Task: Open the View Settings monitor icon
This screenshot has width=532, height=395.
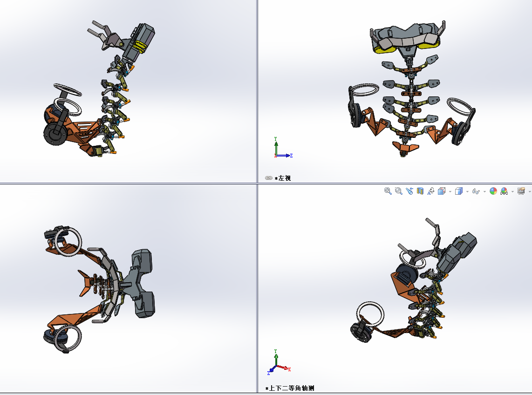Action: [x=521, y=191]
